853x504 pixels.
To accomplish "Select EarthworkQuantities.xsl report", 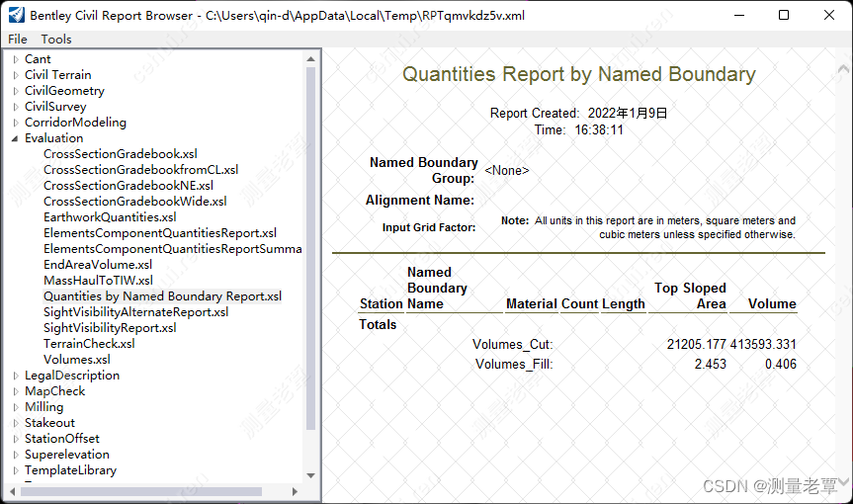I will (x=110, y=217).
